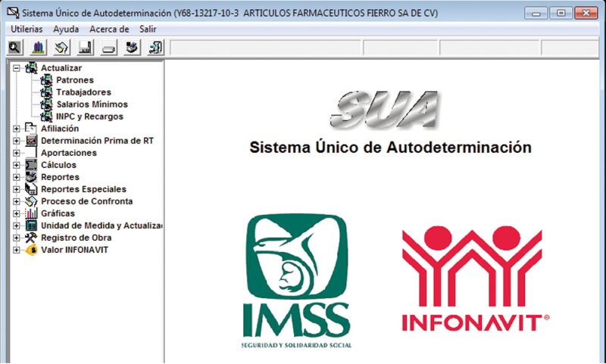Click the Determinación Prima de RT icon

[31, 141]
